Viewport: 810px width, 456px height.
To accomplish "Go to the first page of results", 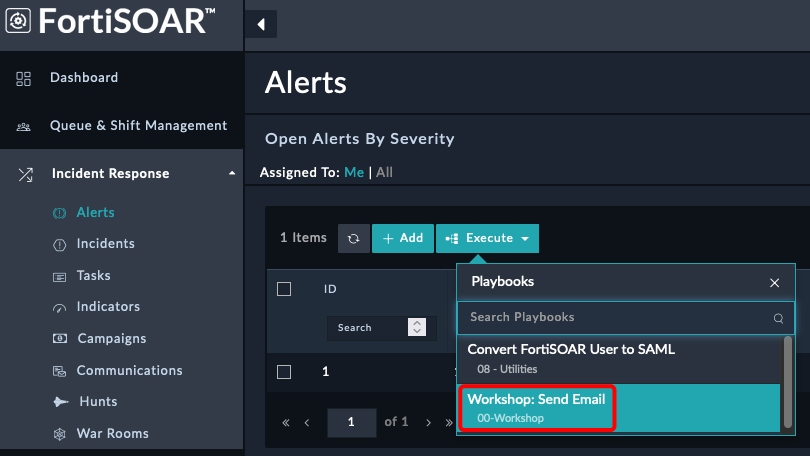I will pyautogui.click(x=286, y=423).
